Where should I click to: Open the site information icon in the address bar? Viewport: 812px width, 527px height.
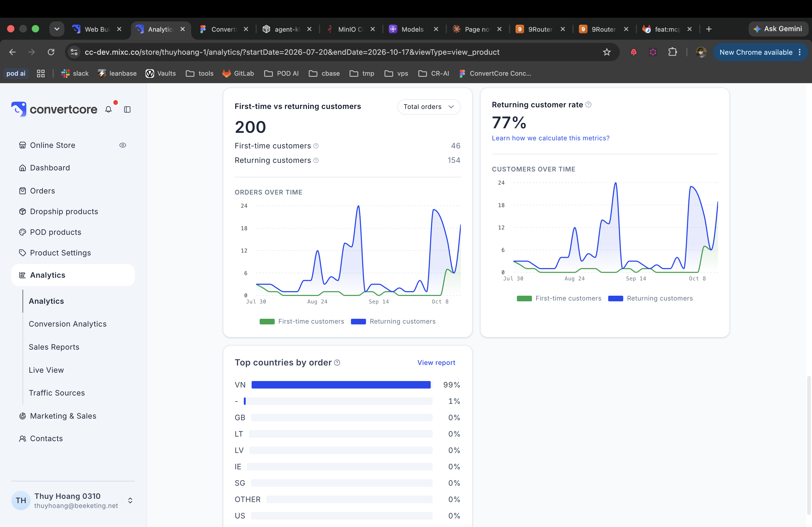point(74,52)
